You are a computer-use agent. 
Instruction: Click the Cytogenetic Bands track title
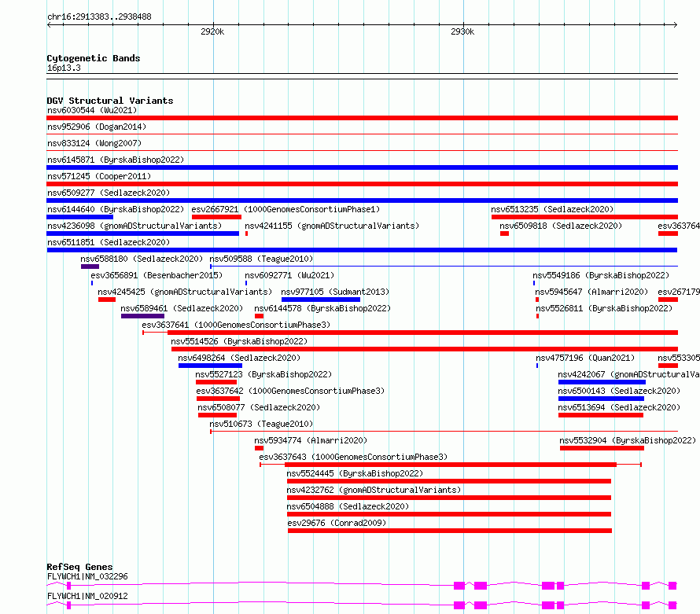pos(94,58)
